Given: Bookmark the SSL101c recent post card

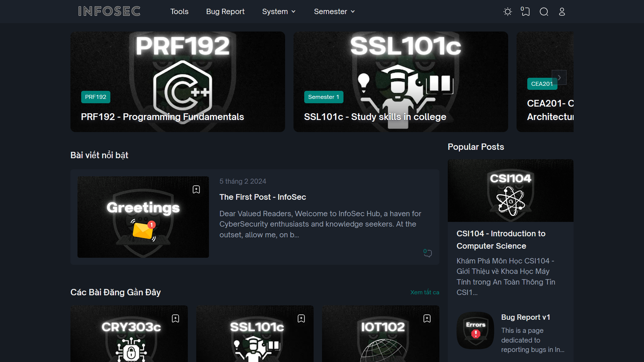Looking at the screenshot, I should click(301, 318).
